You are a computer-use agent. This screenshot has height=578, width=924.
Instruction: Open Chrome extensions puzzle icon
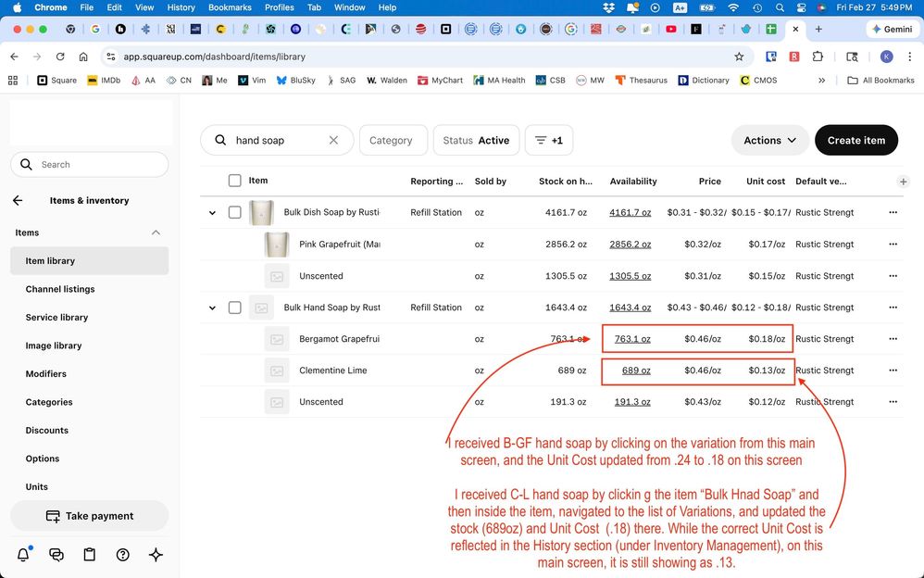[818, 57]
